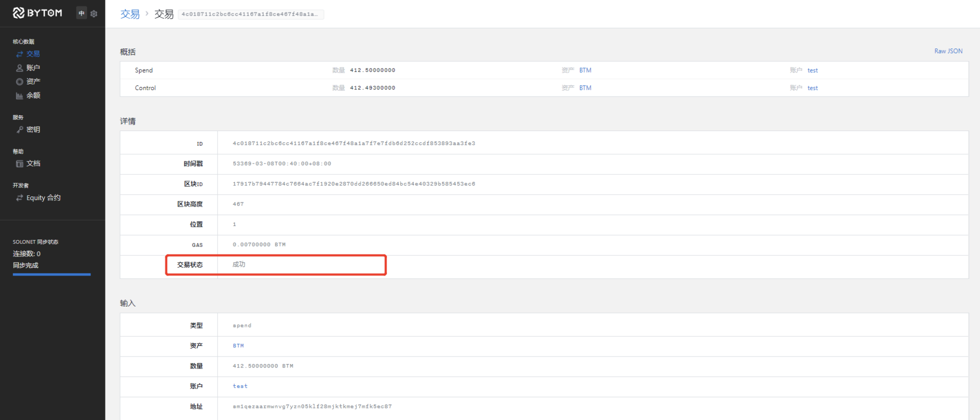The image size is (980, 420).
Task: Click the 时间戳 timestamp value
Action: [282, 163]
